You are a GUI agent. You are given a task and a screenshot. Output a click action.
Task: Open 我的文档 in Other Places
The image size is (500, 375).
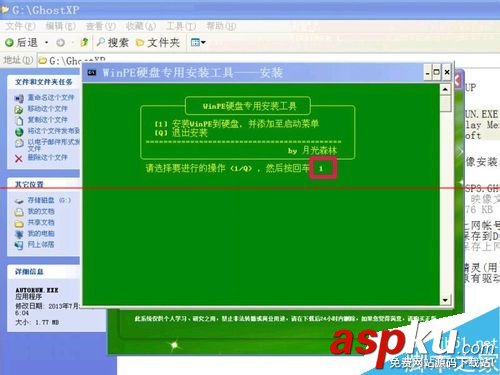(41, 211)
